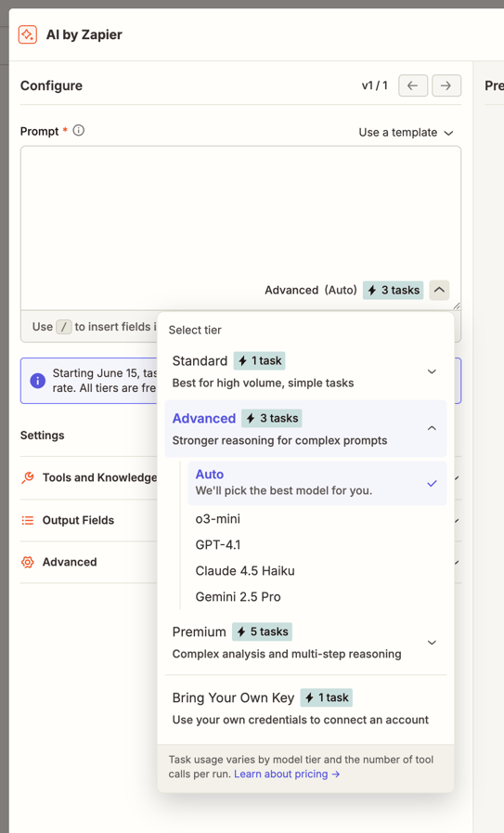Select the Premium tier
The image size is (504, 833).
coord(305,642)
